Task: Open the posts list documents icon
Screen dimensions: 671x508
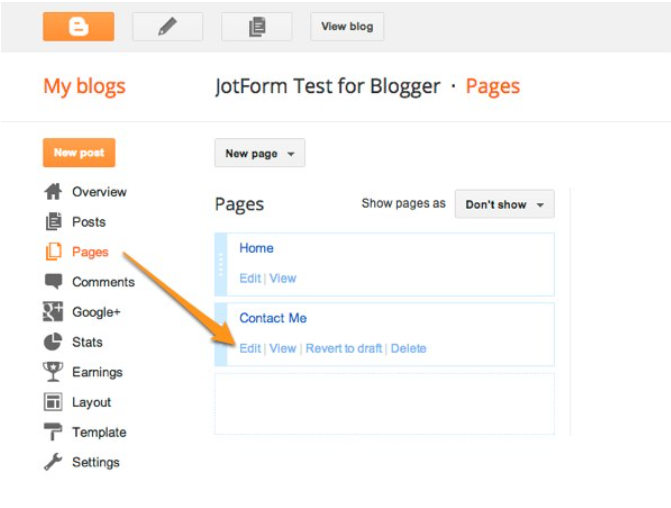Action: [x=257, y=27]
